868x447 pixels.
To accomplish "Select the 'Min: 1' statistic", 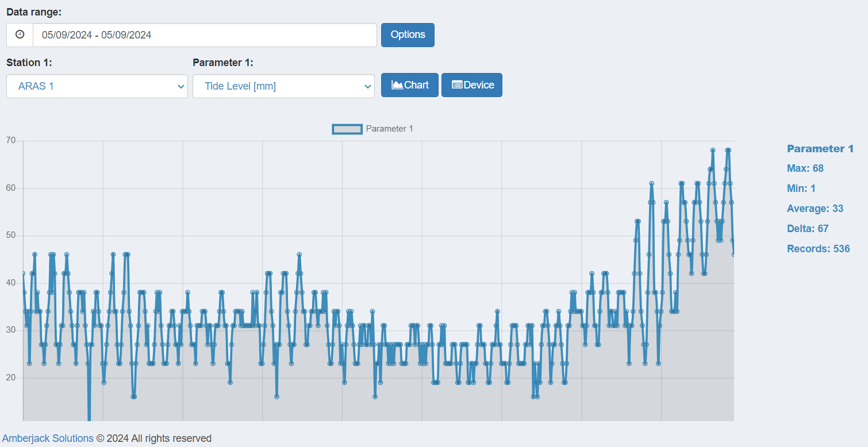I will (x=801, y=188).
